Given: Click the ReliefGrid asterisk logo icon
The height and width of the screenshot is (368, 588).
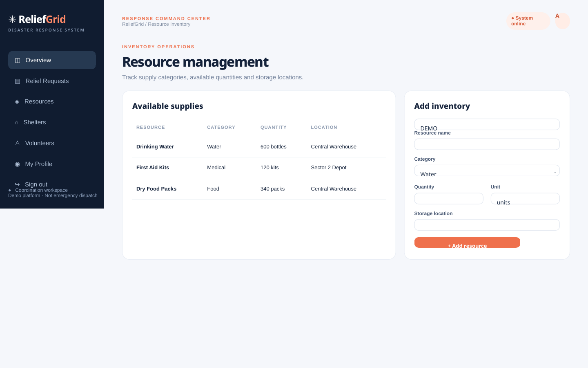Looking at the screenshot, I should (12, 19).
